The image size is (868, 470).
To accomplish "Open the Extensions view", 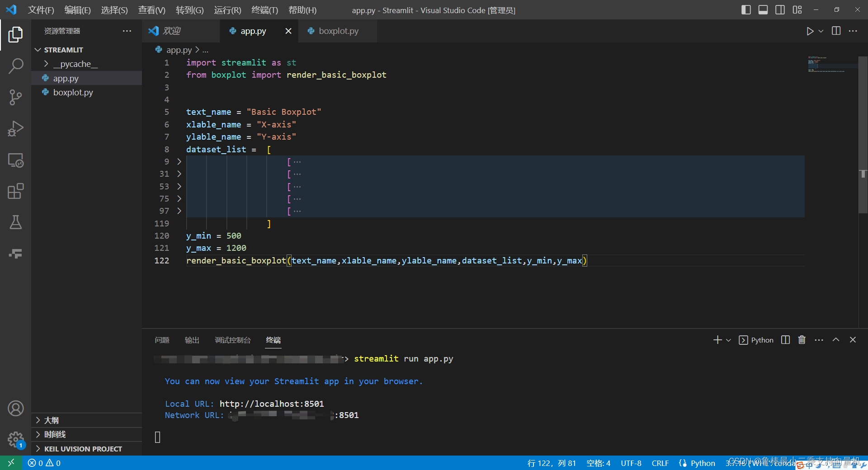I will coord(15,191).
